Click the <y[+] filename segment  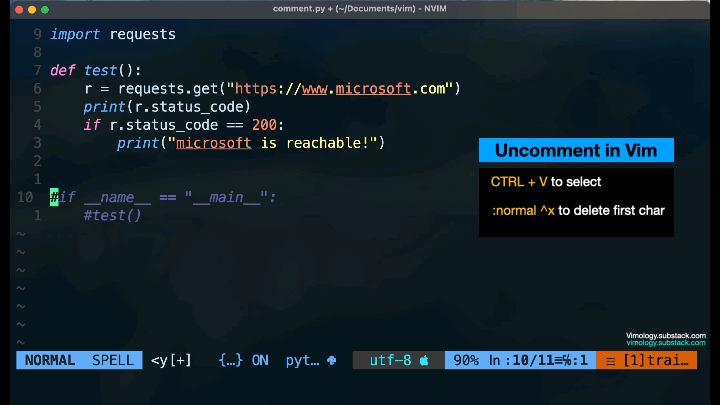[x=171, y=360]
